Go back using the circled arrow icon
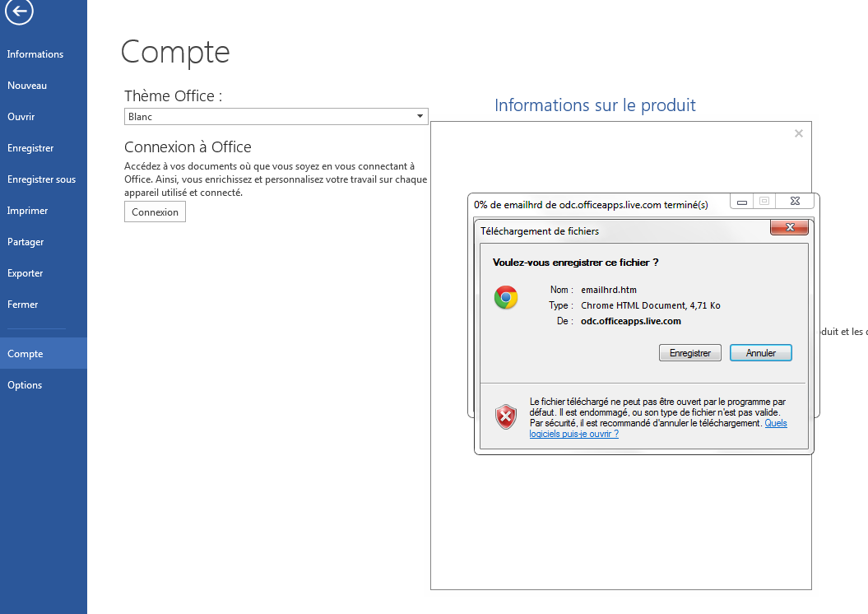 click(x=20, y=11)
